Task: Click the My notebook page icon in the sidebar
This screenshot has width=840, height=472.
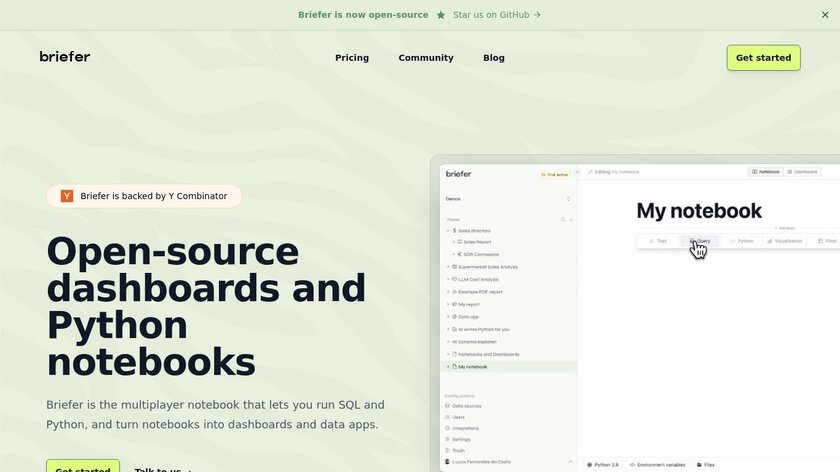Action: click(454, 367)
